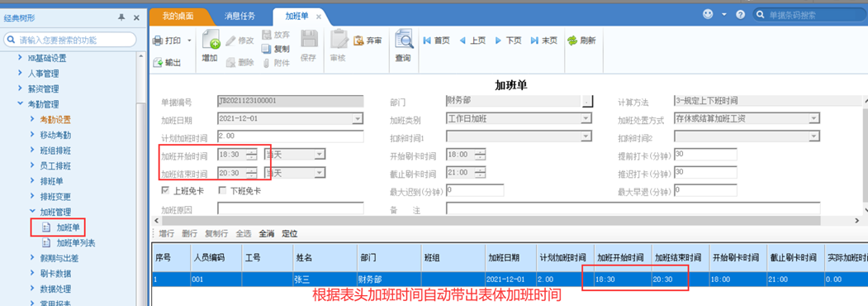Select the 加班单 tab
The height and width of the screenshot is (306, 868).
click(296, 16)
